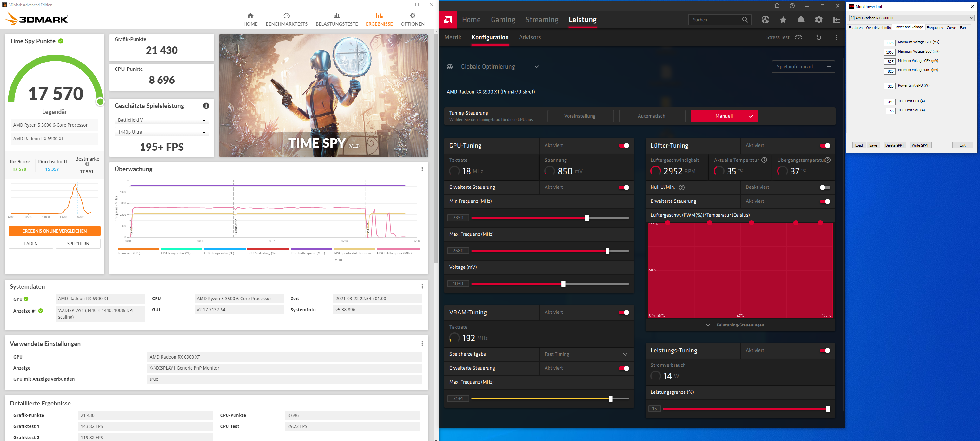
Task: Click the bug report icon
Action: point(777,6)
